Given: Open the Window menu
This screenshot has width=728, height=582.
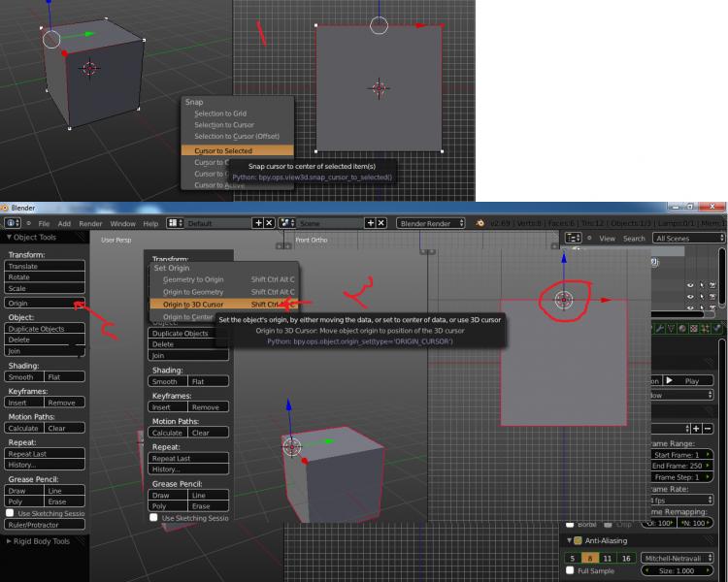Looking at the screenshot, I should 122,223.
